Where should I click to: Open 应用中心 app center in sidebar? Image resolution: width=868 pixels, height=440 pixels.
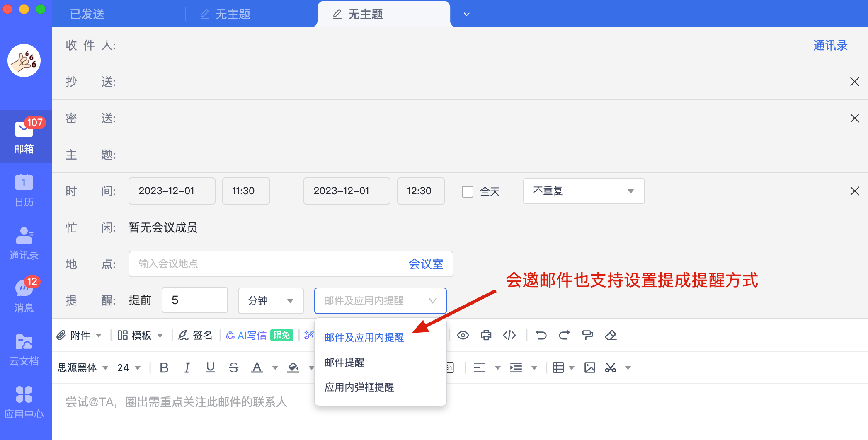tap(24, 403)
